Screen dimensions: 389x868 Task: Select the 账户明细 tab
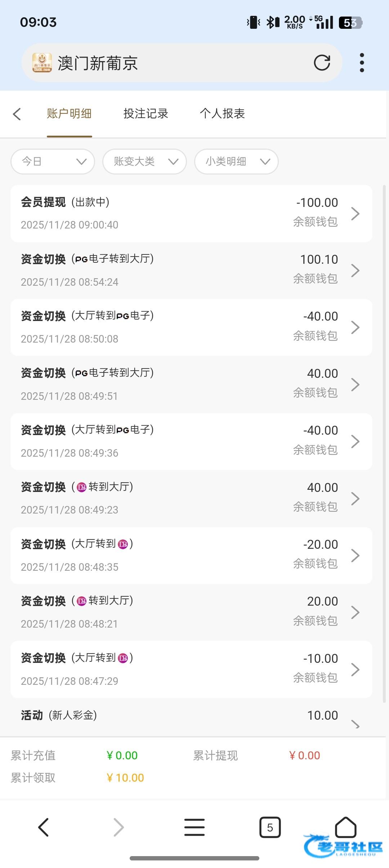(69, 114)
